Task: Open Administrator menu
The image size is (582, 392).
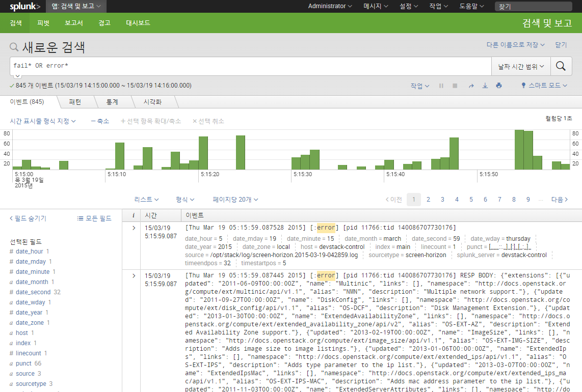Action: pos(330,6)
